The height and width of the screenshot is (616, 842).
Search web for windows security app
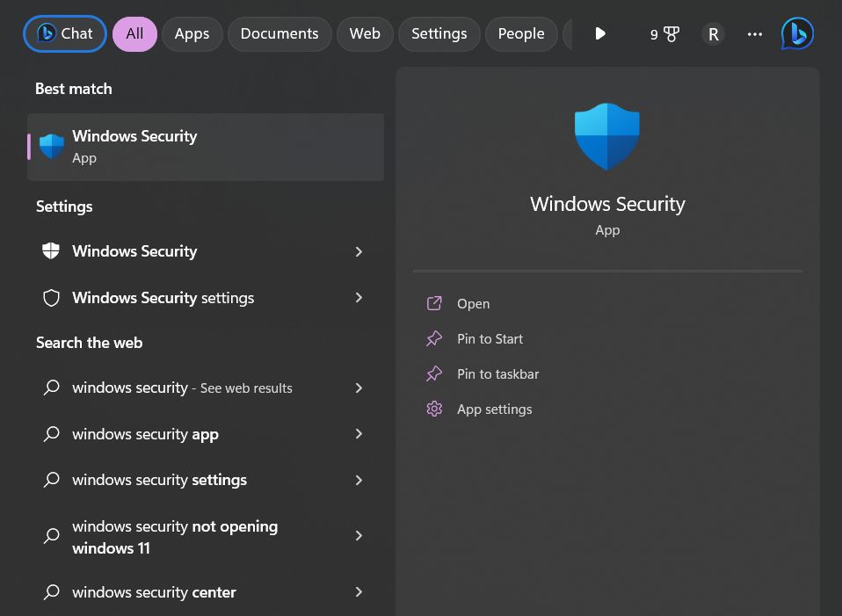(206, 434)
